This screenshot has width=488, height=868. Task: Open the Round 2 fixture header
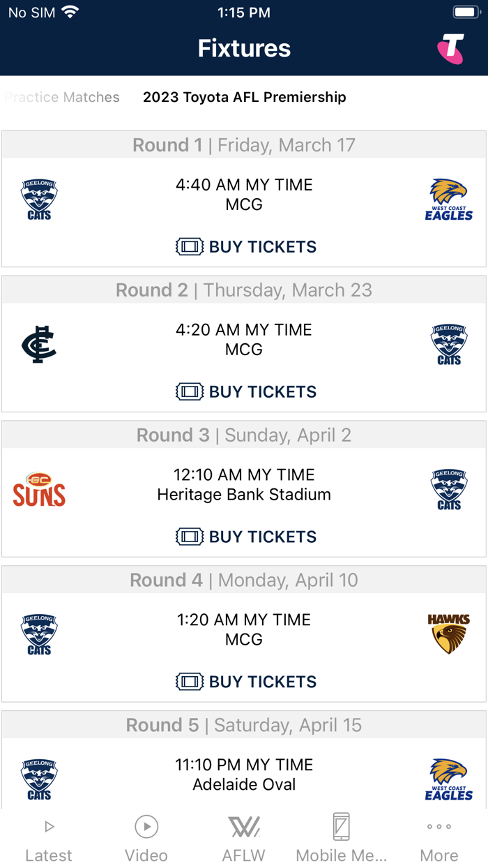tap(244, 290)
